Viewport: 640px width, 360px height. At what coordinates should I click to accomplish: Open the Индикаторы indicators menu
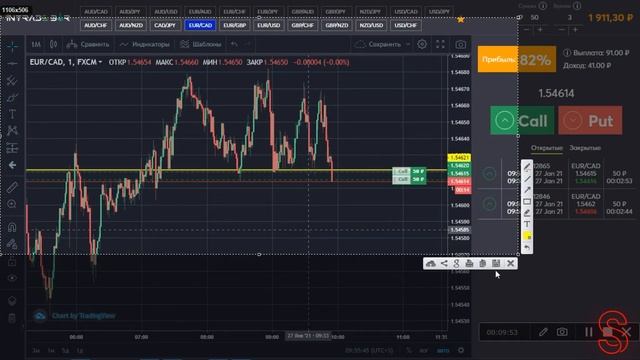(144, 44)
